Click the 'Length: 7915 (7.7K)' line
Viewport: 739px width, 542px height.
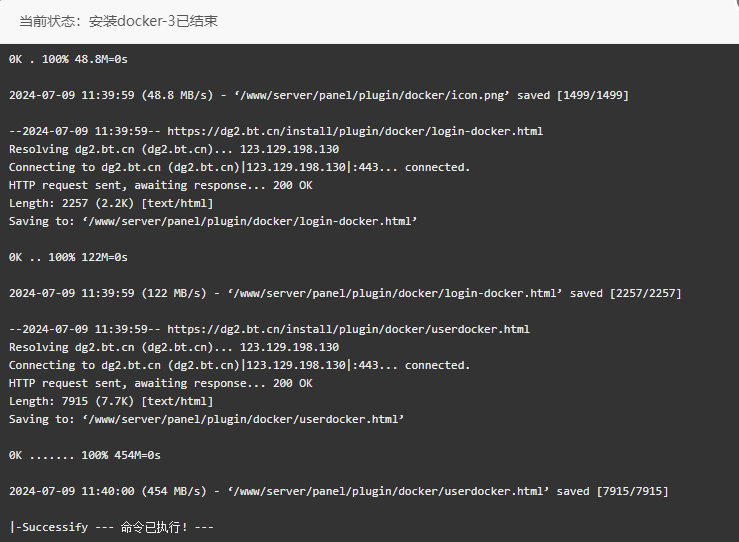coord(111,401)
